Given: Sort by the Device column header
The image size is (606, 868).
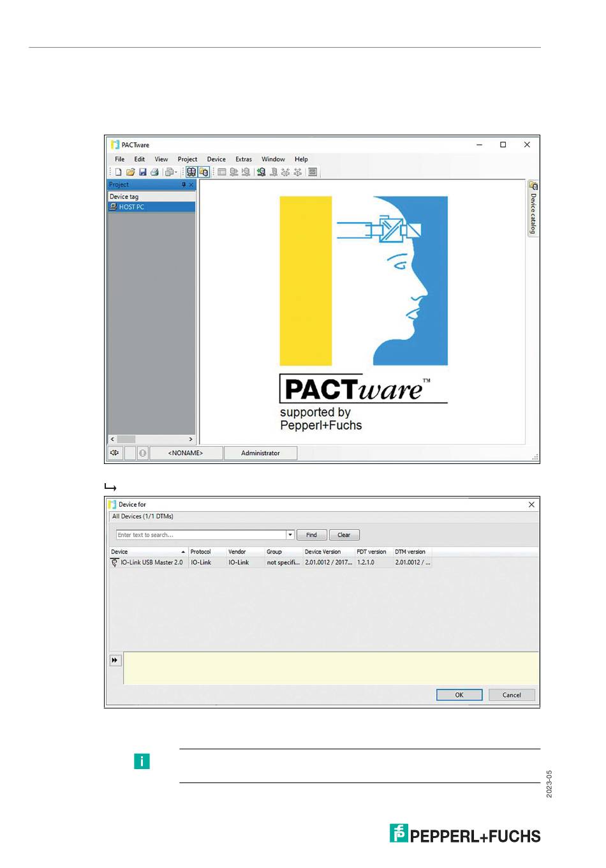Looking at the screenshot, I should coord(148,552).
